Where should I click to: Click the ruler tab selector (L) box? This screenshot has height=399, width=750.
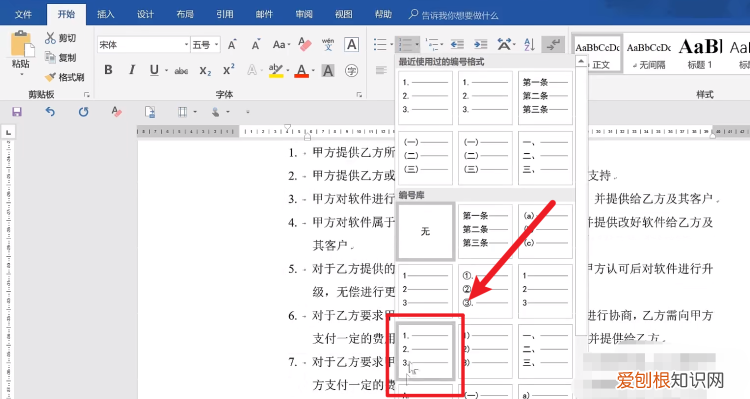8,133
